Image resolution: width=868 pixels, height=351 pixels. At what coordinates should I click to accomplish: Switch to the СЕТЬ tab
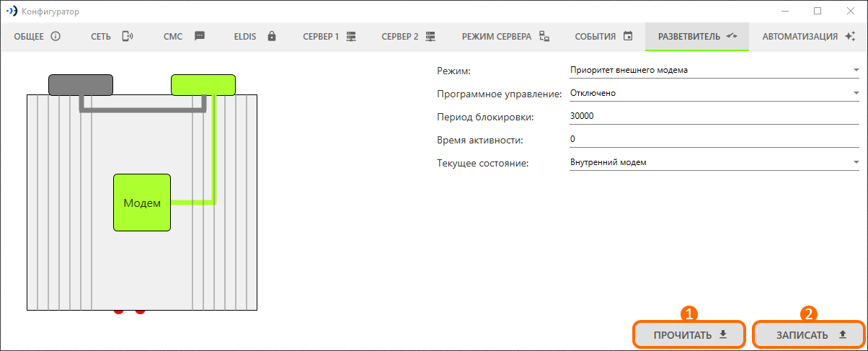click(x=112, y=36)
